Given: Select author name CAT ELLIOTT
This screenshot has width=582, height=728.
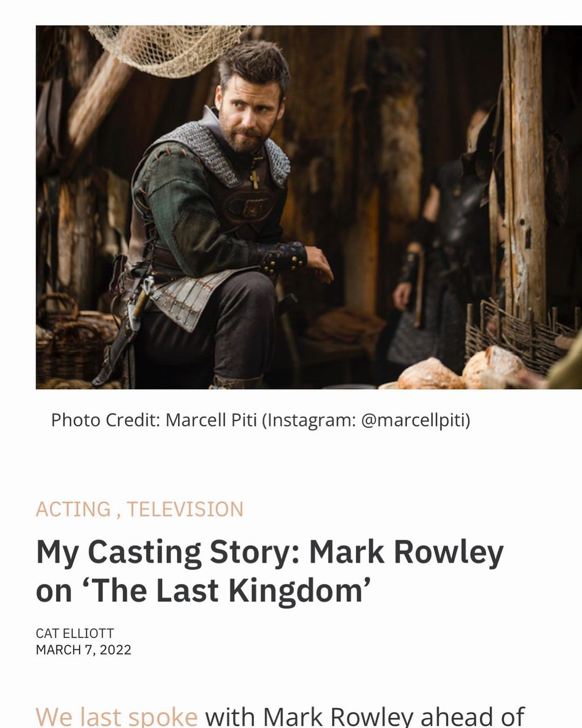Looking at the screenshot, I should click(75, 633).
